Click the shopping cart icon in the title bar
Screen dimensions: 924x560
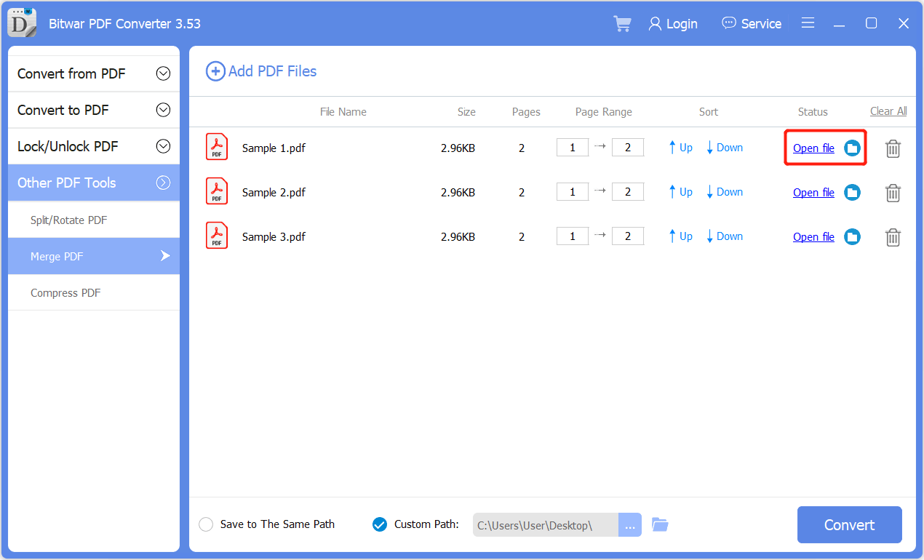(622, 23)
